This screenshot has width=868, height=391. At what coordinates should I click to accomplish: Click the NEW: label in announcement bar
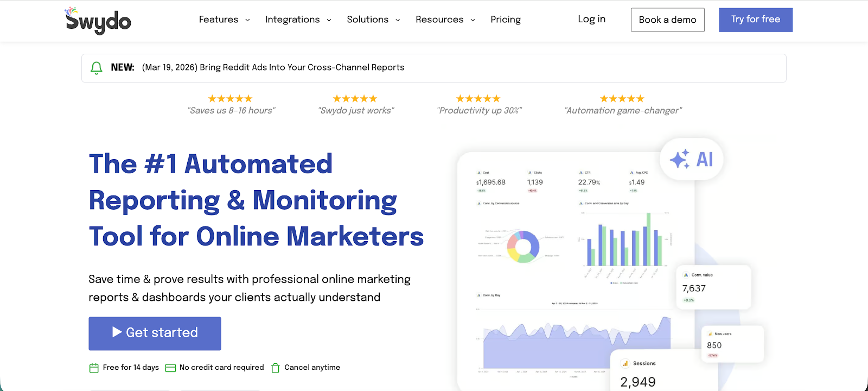coord(123,67)
